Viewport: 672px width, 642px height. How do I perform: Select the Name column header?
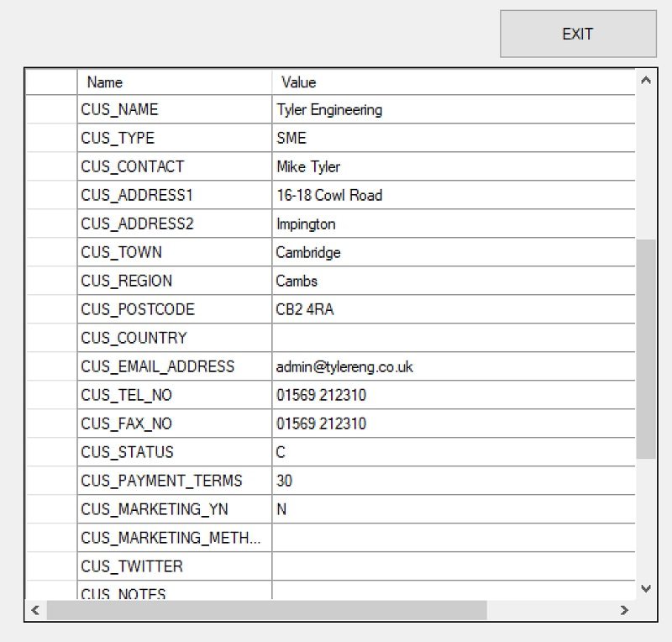coord(174,82)
